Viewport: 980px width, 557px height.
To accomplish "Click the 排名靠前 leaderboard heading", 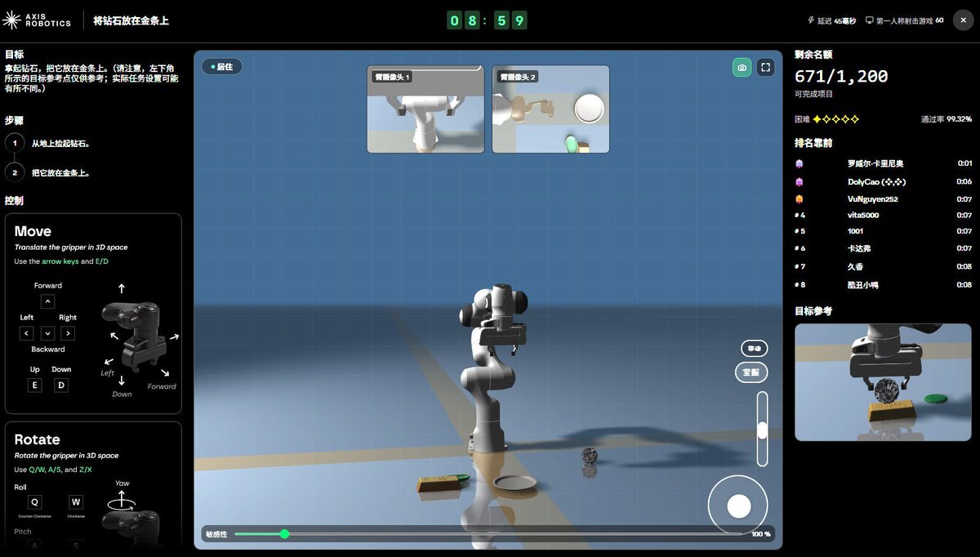I will tap(813, 143).
